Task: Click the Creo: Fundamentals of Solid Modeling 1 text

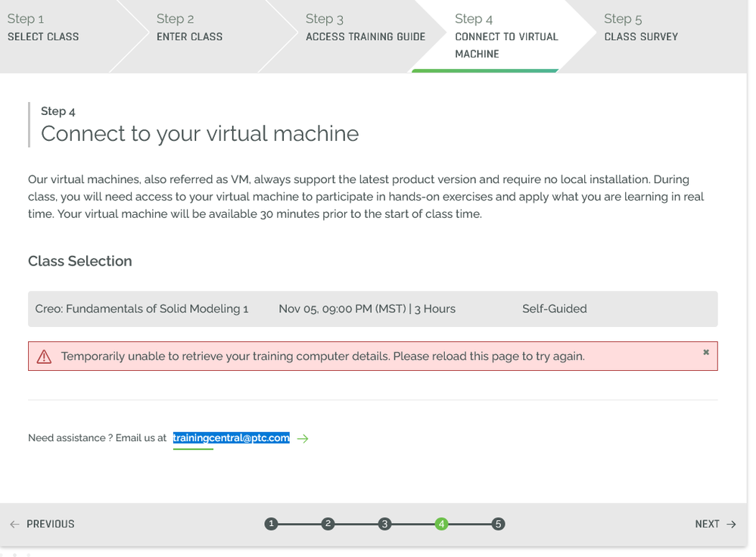Action: tap(142, 309)
